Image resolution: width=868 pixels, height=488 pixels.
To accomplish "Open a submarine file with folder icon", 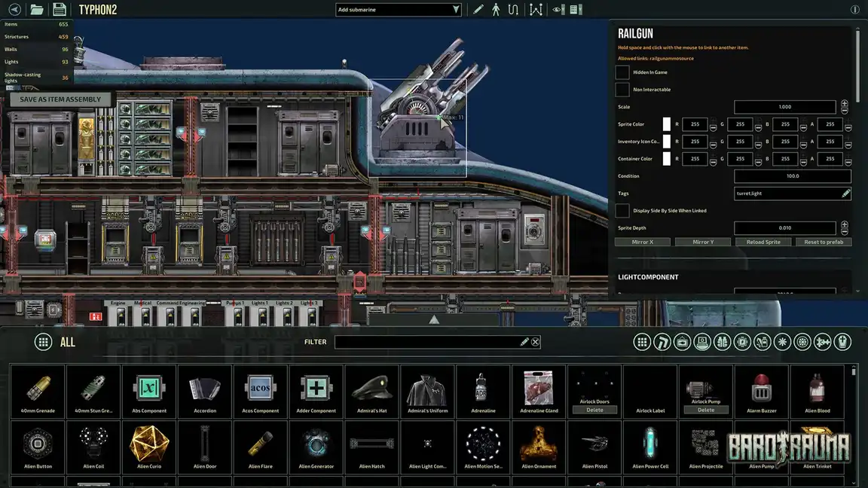I will (x=36, y=10).
